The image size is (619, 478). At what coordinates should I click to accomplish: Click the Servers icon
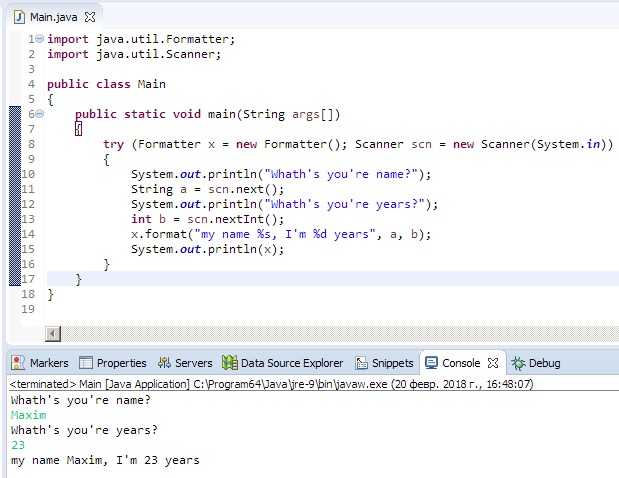click(x=164, y=362)
